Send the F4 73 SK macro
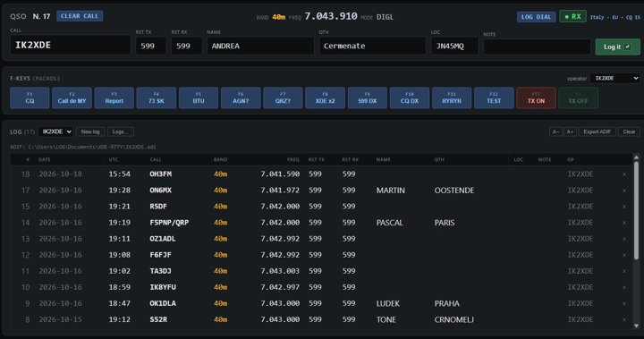Screen dimensions: 644x339 [x=156, y=97]
